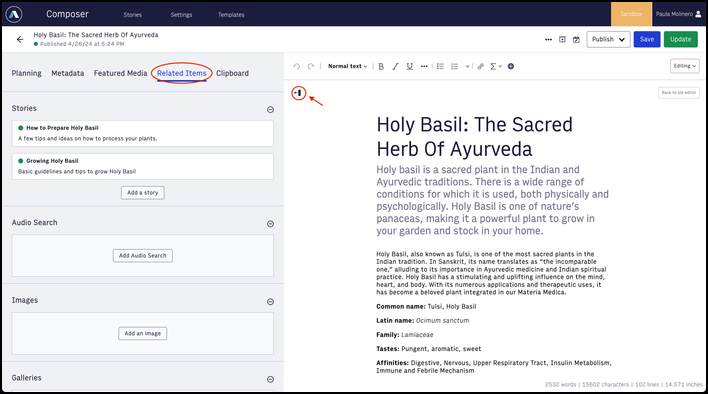Click the Composer app title
The height and width of the screenshot is (394, 708).
[x=67, y=14]
